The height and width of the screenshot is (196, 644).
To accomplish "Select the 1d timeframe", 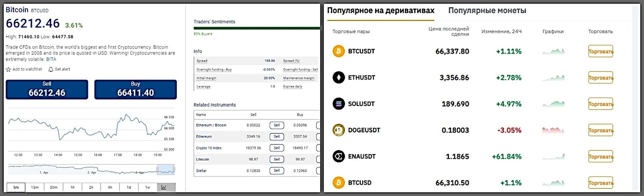I will pos(129,188).
